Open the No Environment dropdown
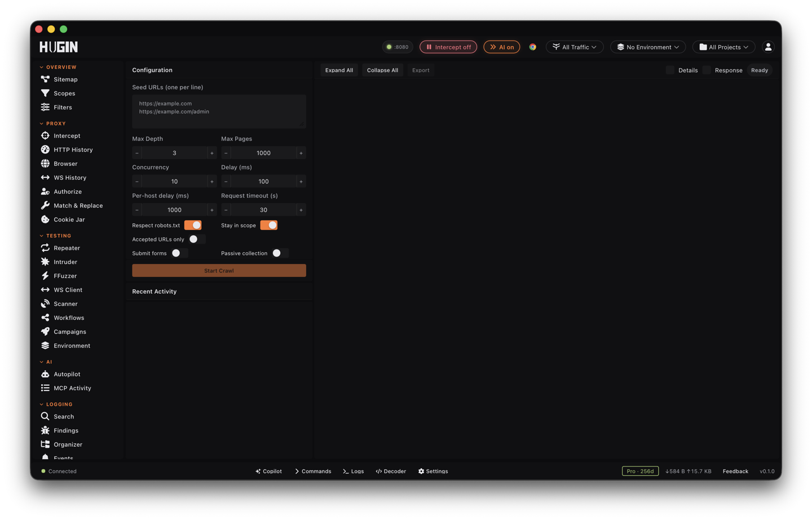Viewport: 812px width, 520px height. tap(648, 47)
